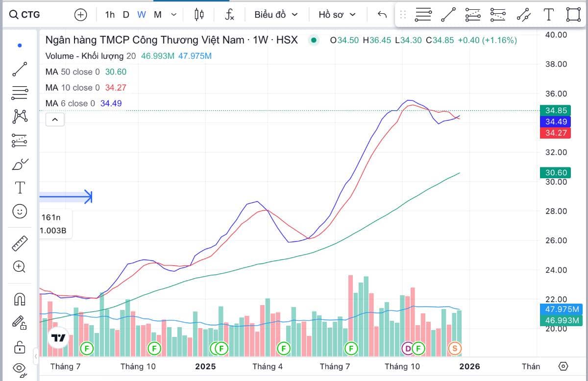The image size is (588, 381).
Task: Hide all drawings with eye icon
Action: click(20, 368)
